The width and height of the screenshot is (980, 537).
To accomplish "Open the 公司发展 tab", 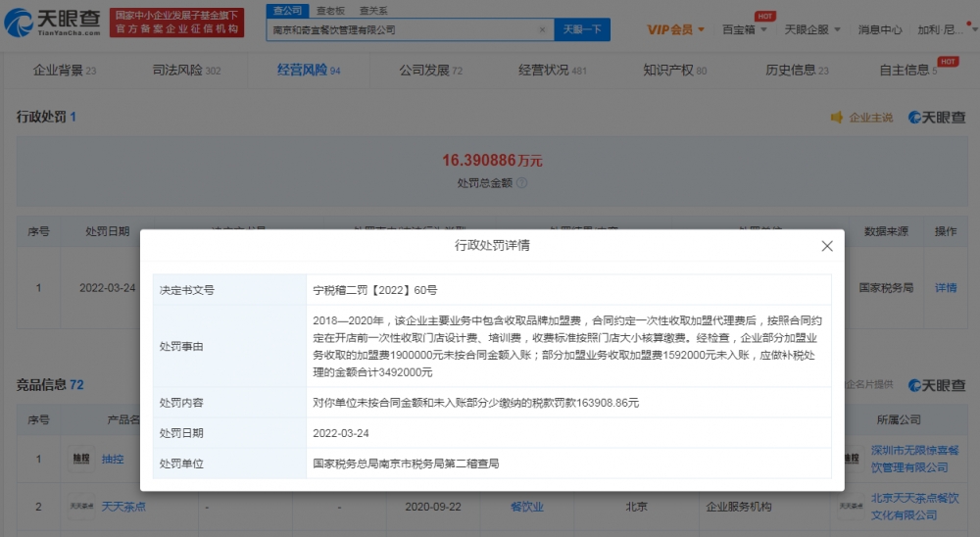I will point(430,70).
